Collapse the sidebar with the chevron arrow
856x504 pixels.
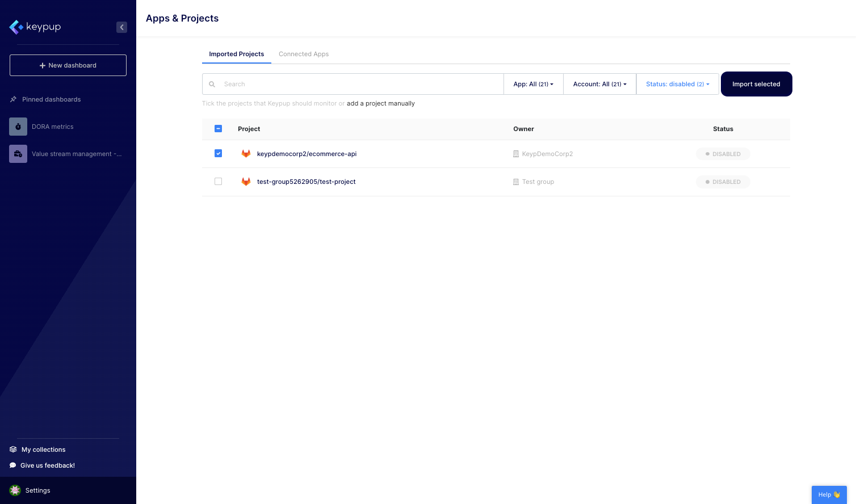pyautogui.click(x=121, y=27)
